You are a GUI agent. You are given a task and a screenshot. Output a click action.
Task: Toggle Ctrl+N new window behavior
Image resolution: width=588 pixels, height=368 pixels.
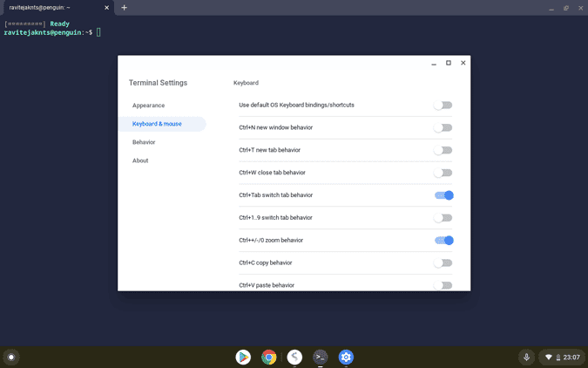[x=443, y=128]
